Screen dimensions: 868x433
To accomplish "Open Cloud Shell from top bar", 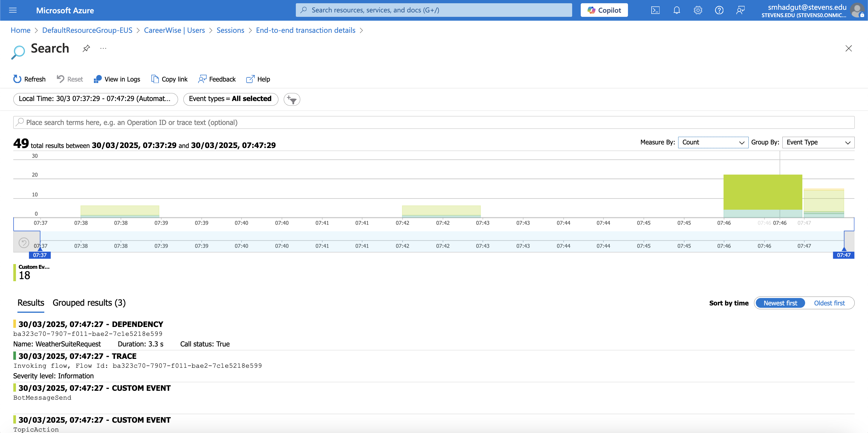I will click(x=655, y=10).
